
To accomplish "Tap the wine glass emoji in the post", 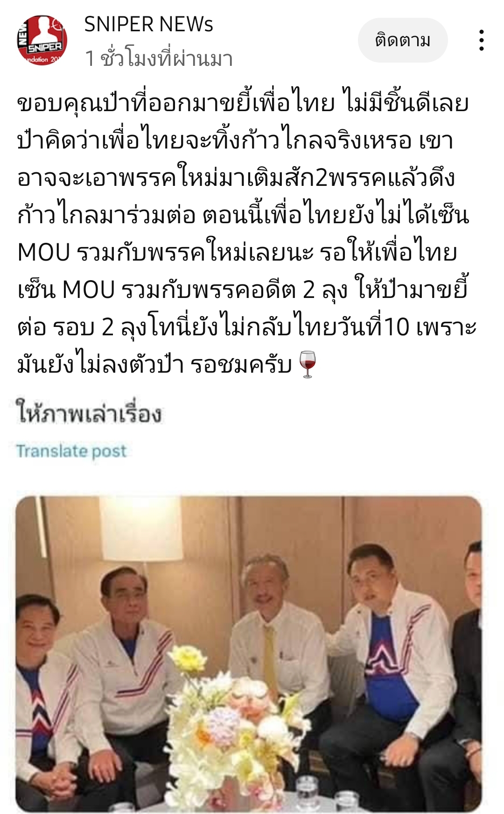I will pyautogui.click(x=307, y=364).
